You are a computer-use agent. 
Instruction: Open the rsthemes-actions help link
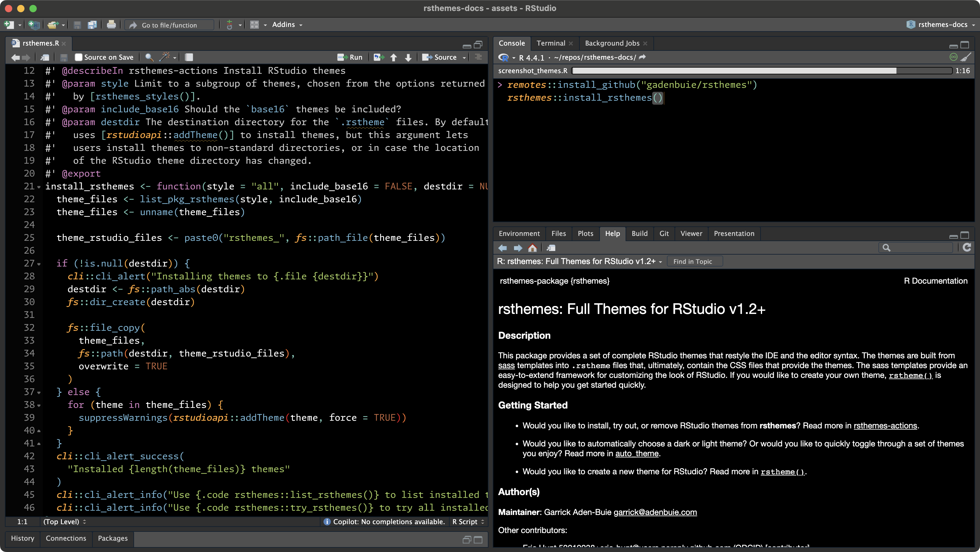point(885,425)
